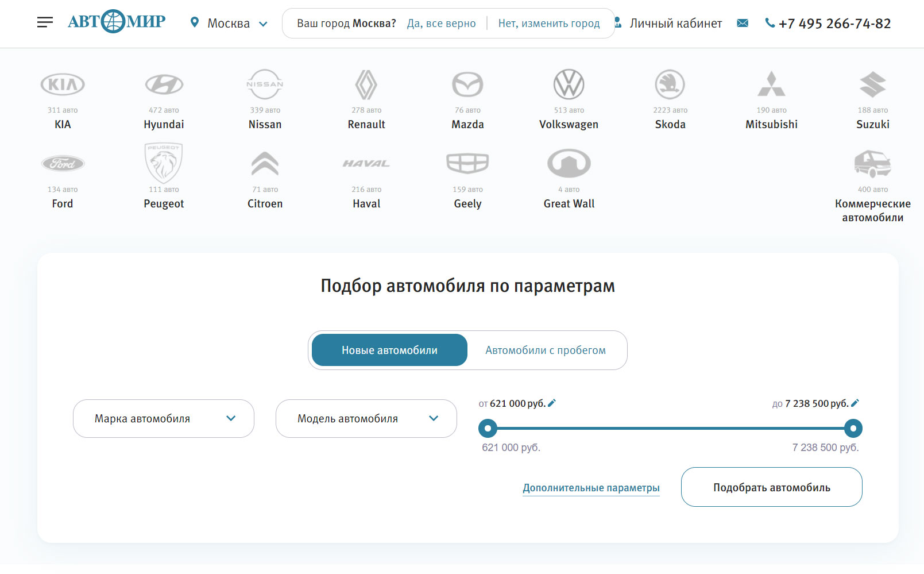The height and width of the screenshot is (574, 924).
Task: Click the minimum price slider handle
Action: pyautogui.click(x=488, y=428)
